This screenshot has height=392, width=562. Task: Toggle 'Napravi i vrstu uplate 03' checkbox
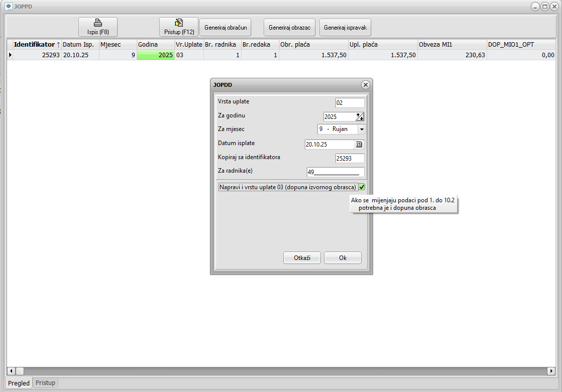362,187
